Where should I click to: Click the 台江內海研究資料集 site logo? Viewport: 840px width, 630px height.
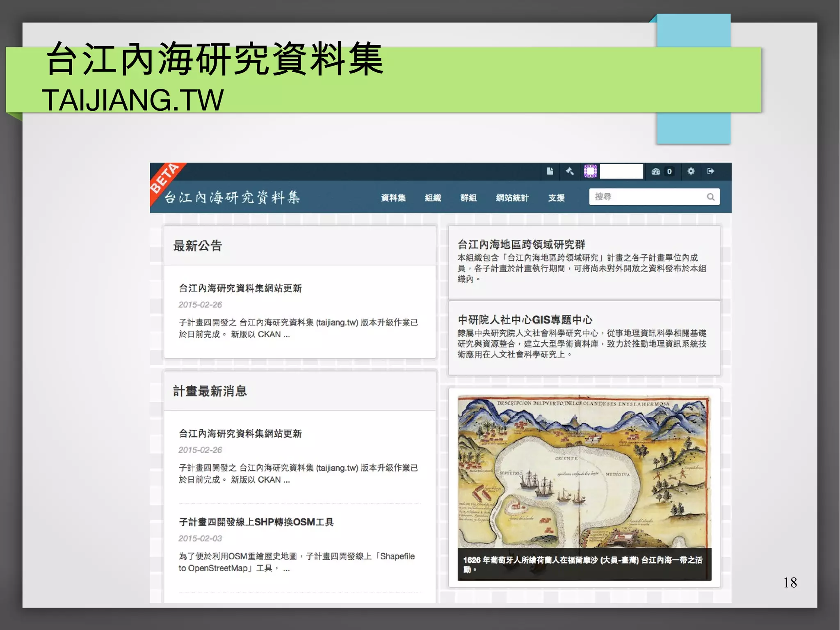(232, 197)
